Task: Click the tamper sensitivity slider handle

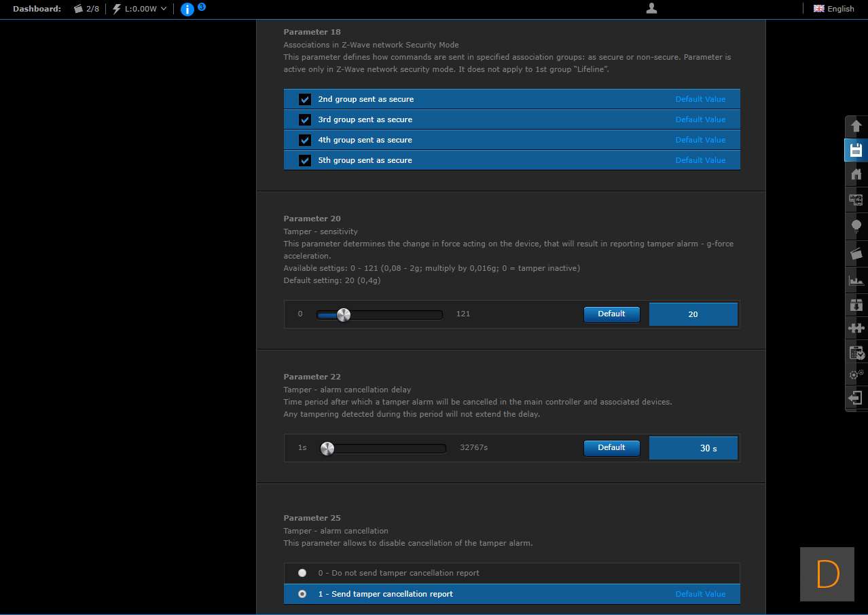Action: (344, 315)
